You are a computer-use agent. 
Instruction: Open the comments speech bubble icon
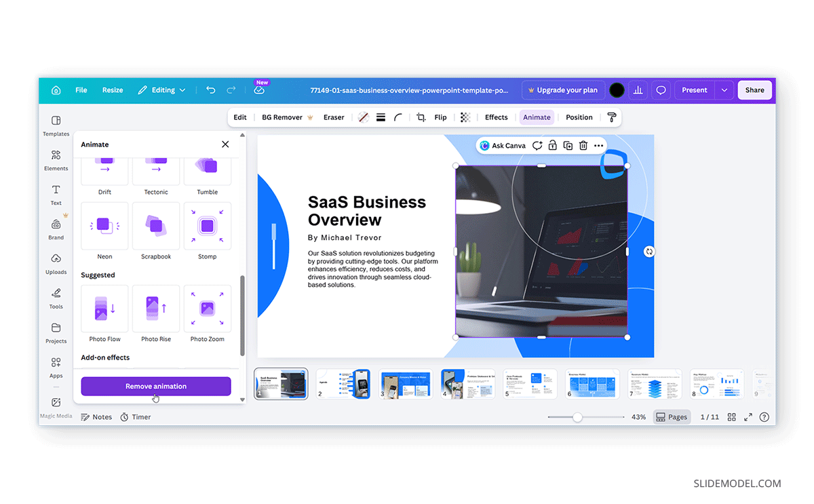tap(661, 90)
